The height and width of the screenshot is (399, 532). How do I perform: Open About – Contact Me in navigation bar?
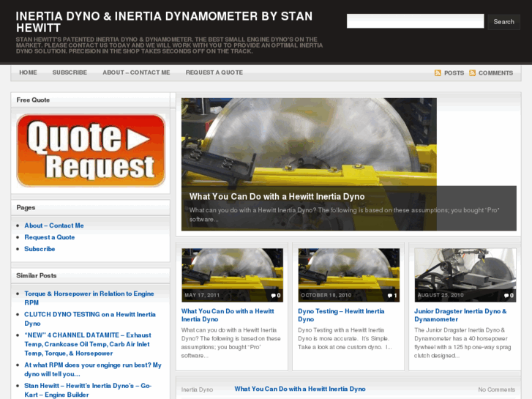pos(136,72)
